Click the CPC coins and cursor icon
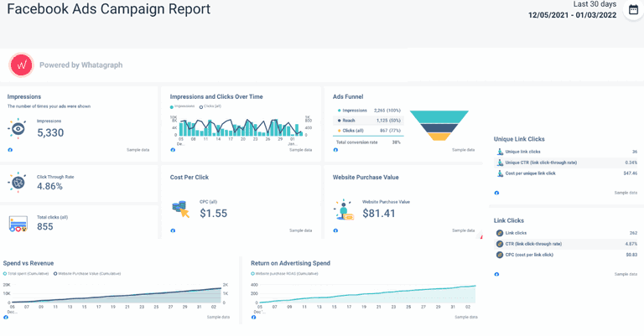The width and height of the screenshot is (644, 336). pos(180,209)
